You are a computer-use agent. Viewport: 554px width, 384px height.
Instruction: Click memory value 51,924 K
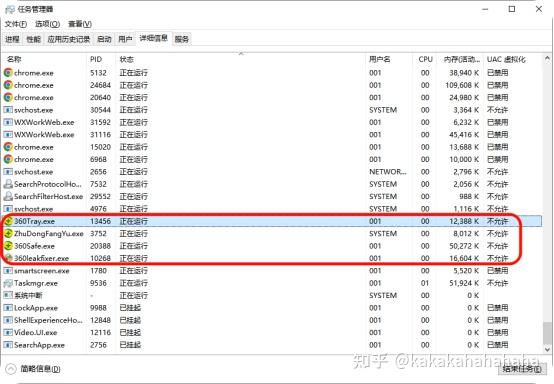[464, 283]
